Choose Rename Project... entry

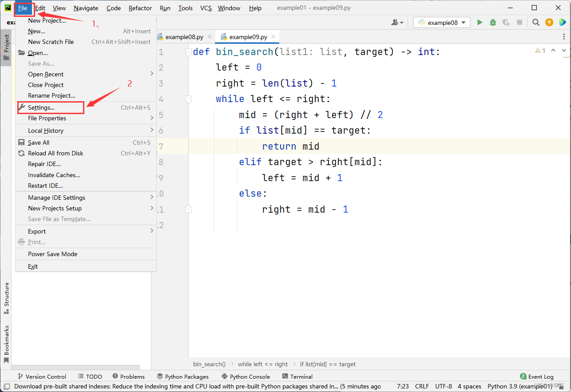[86, 95]
